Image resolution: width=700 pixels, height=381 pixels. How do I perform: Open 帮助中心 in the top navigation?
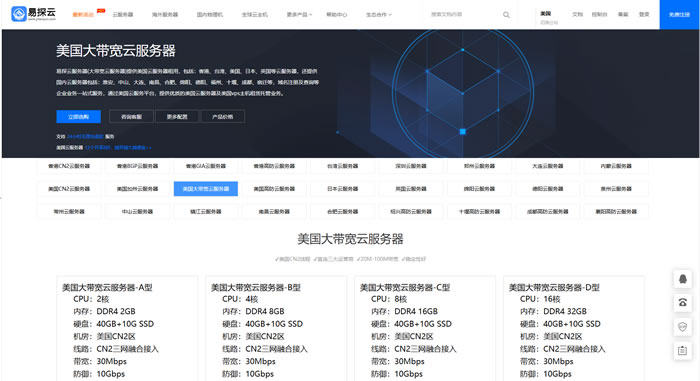[x=337, y=15]
